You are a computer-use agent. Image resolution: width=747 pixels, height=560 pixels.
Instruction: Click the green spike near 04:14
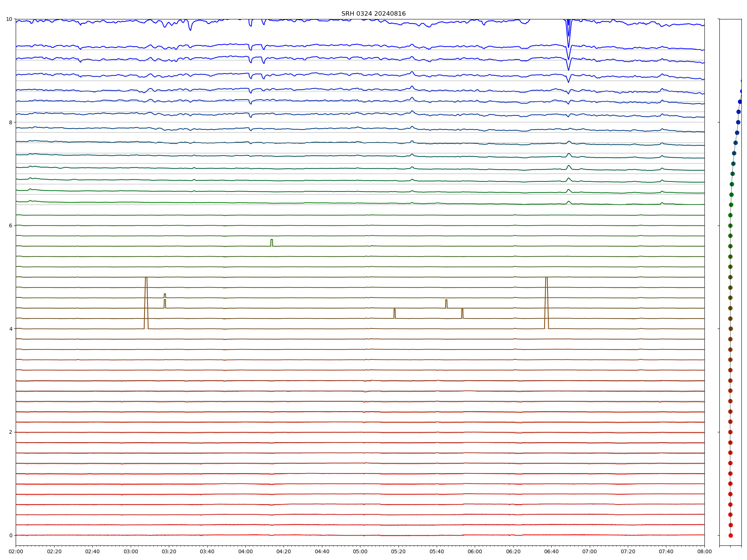point(272,242)
